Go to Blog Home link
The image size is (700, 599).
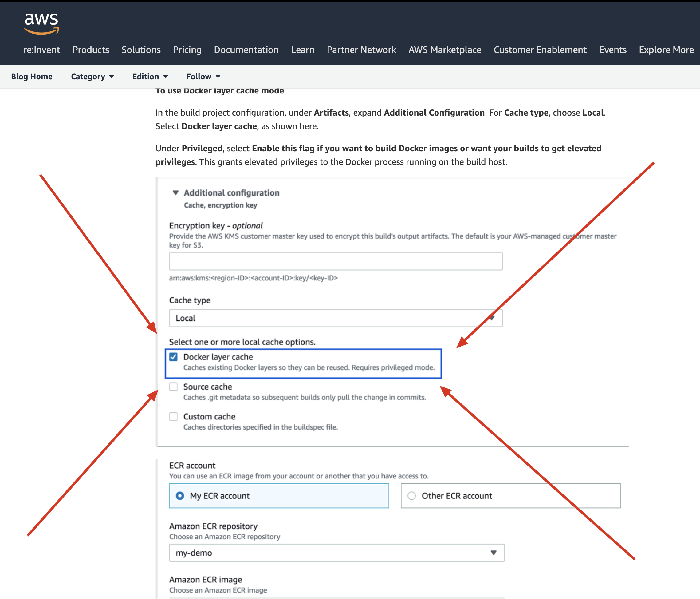pyautogui.click(x=32, y=77)
